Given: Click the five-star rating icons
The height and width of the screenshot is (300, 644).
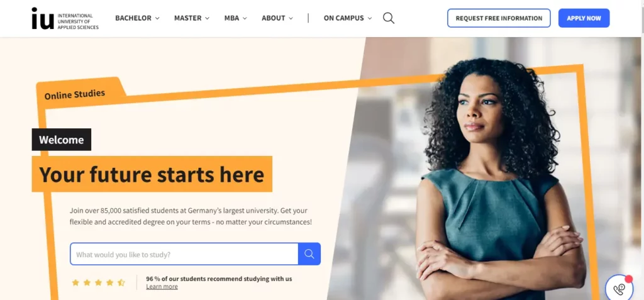Looking at the screenshot, I should [98, 282].
